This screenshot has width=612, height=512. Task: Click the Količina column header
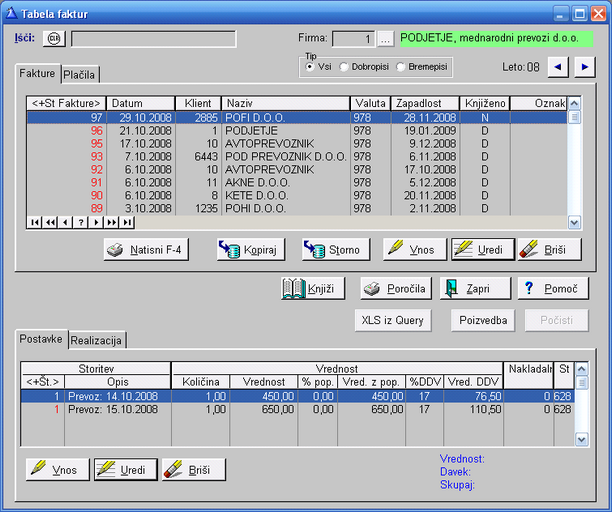coord(201,382)
